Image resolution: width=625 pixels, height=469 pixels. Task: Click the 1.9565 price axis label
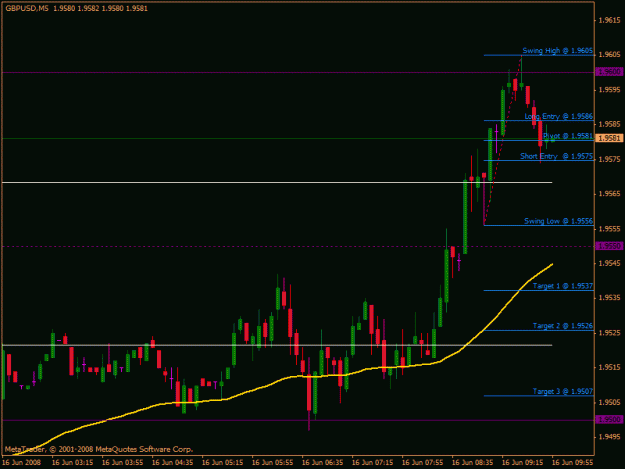pos(610,194)
